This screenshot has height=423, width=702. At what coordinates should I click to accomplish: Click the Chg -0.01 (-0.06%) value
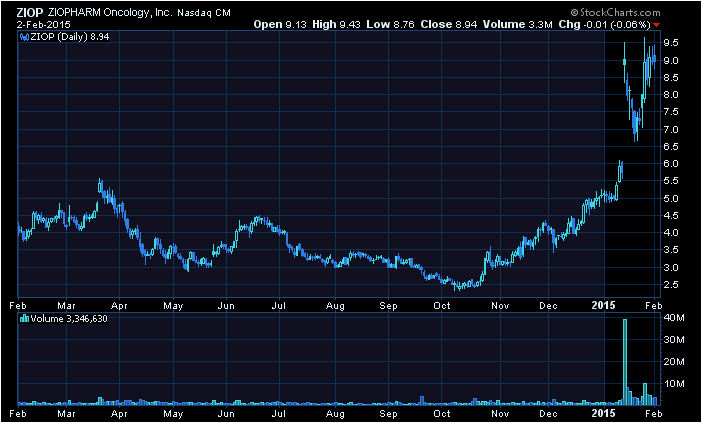click(x=604, y=25)
